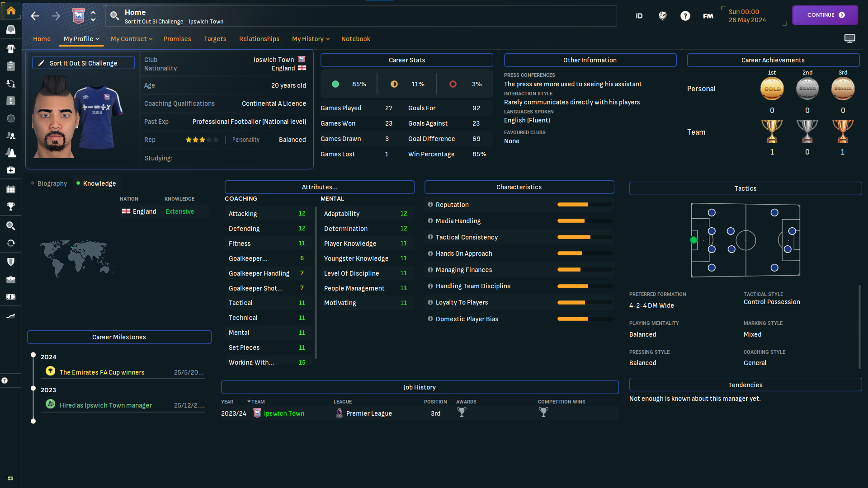Open the FM menu icon
The height and width of the screenshot is (488, 868).
coord(708,16)
